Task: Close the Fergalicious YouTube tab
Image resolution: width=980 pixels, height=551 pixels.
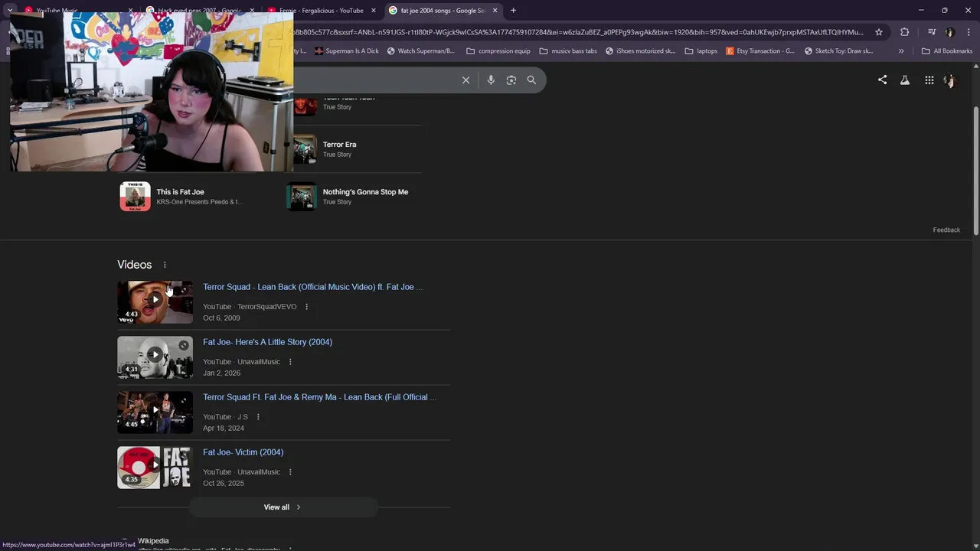Action: point(374,11)
